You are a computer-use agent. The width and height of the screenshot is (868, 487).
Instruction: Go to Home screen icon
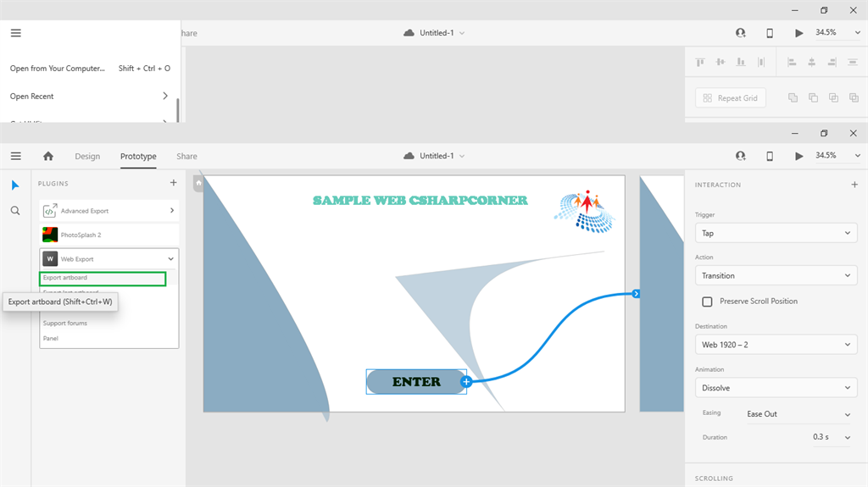coord(48,156)
